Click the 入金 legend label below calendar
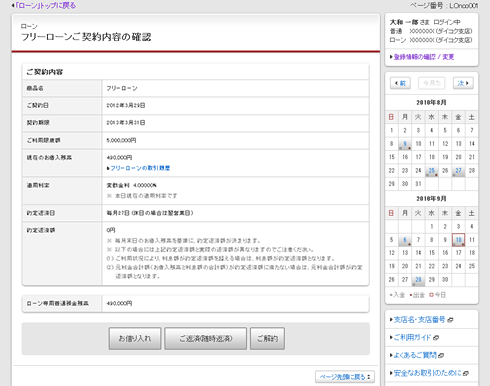This screenshot has width=490, height=386. (x=399, y=295)
